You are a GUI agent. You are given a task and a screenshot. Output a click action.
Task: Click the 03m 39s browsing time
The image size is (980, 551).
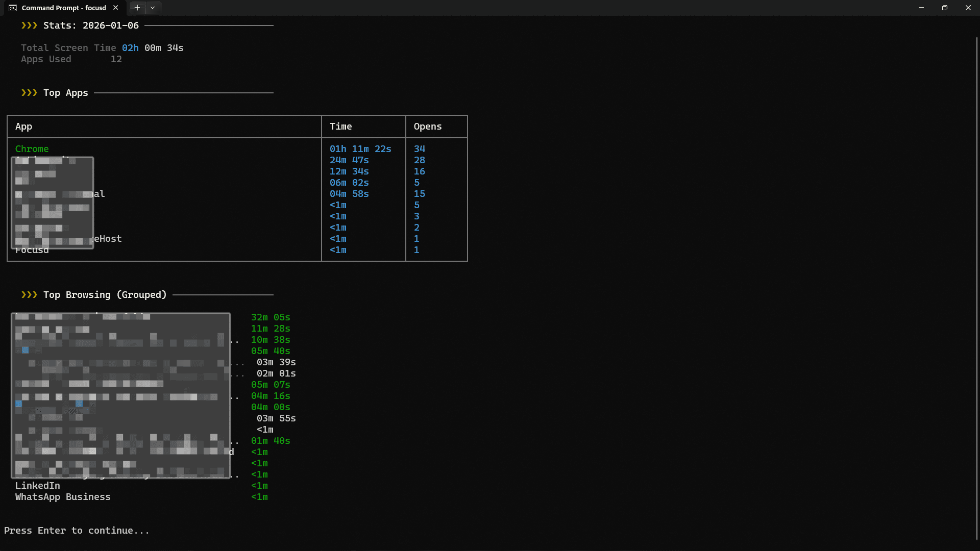276,362
